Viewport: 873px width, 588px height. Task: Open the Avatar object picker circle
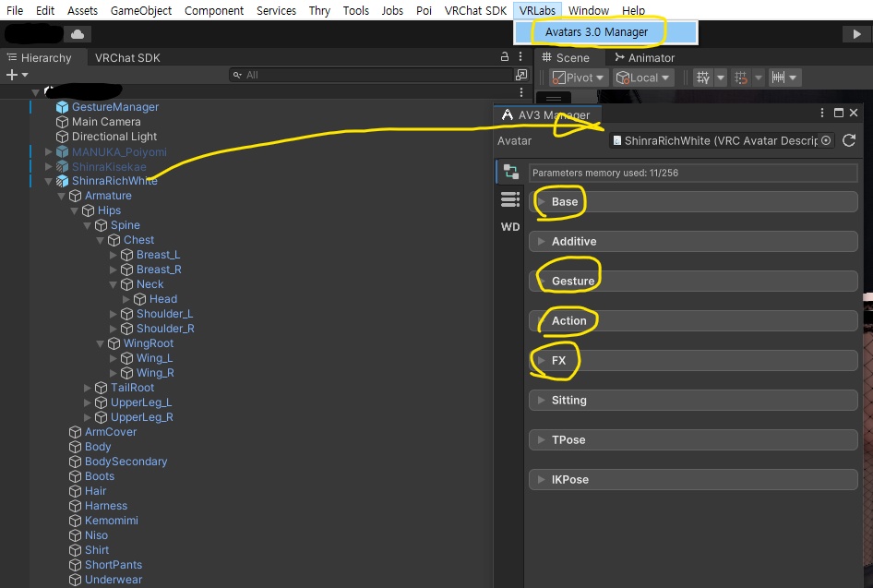826,141
